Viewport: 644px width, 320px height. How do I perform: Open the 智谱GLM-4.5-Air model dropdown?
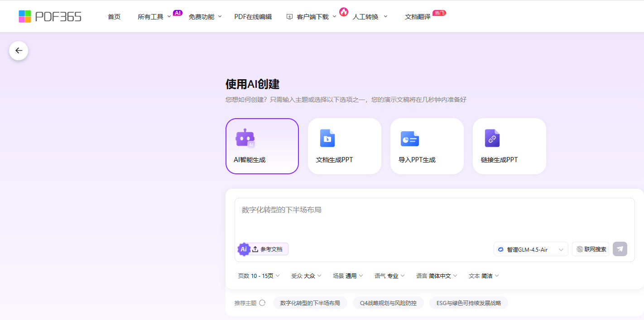pyautogui.click(x=531, y=249)
